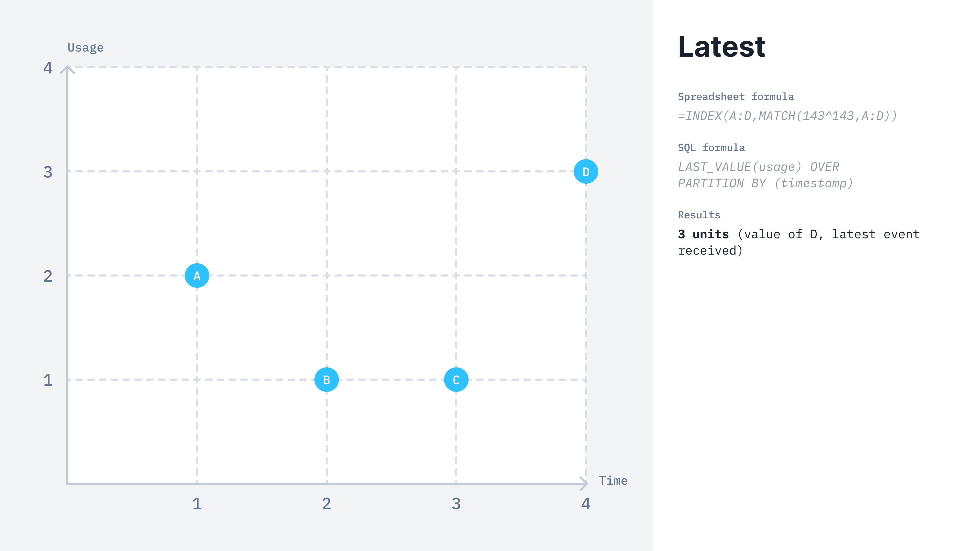Click the Usage axis label
The width and height of the screenshot is (980, 551).
click(x=85, y=47)
